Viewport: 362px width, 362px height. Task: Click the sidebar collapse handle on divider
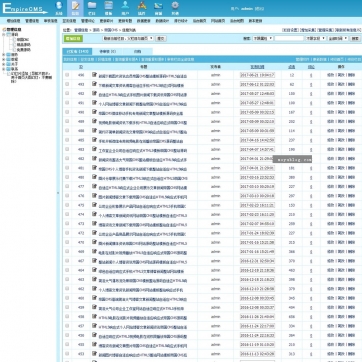point(59,193)
